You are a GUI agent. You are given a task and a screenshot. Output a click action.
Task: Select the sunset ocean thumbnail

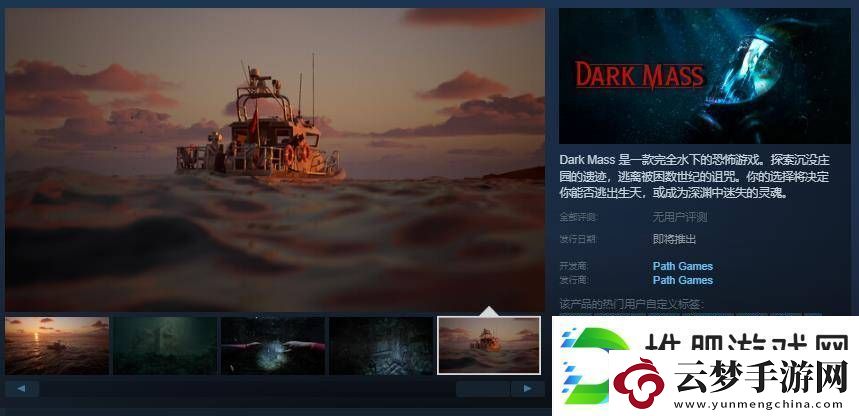[57, 346]
